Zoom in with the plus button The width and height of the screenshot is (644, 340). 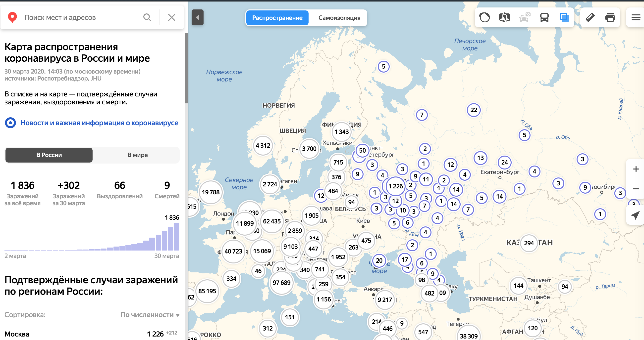636,169
